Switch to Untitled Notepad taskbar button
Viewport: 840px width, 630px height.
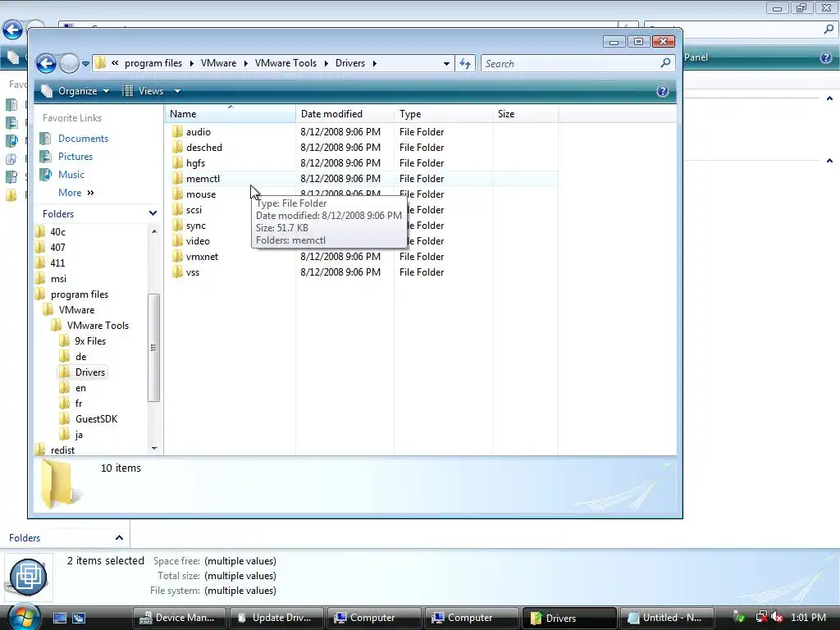pos(667,618)
